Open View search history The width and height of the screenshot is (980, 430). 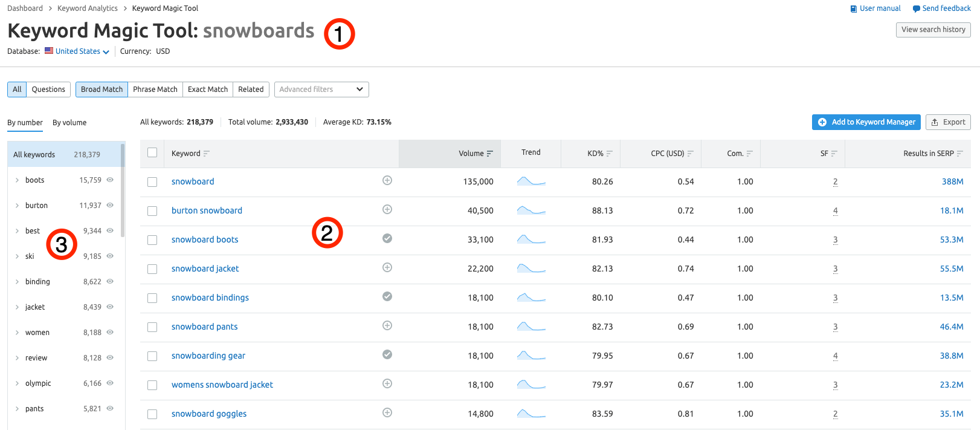[x=933, y=30]
